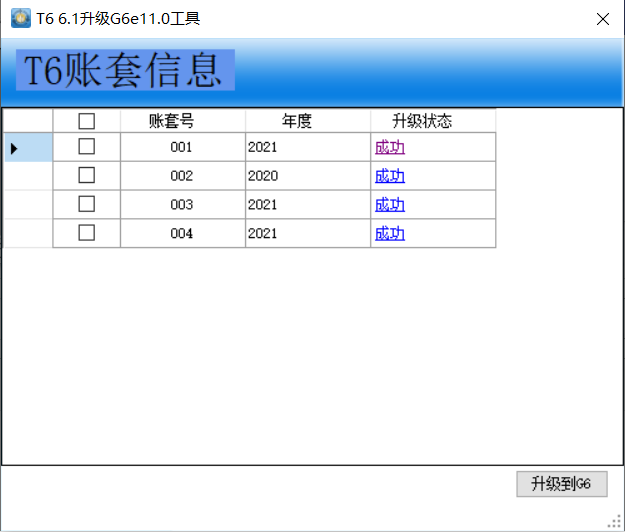Select the 003 account number cell
Image resolution: width=625 pixels, height=532 pixels.
tap(183, 204)
